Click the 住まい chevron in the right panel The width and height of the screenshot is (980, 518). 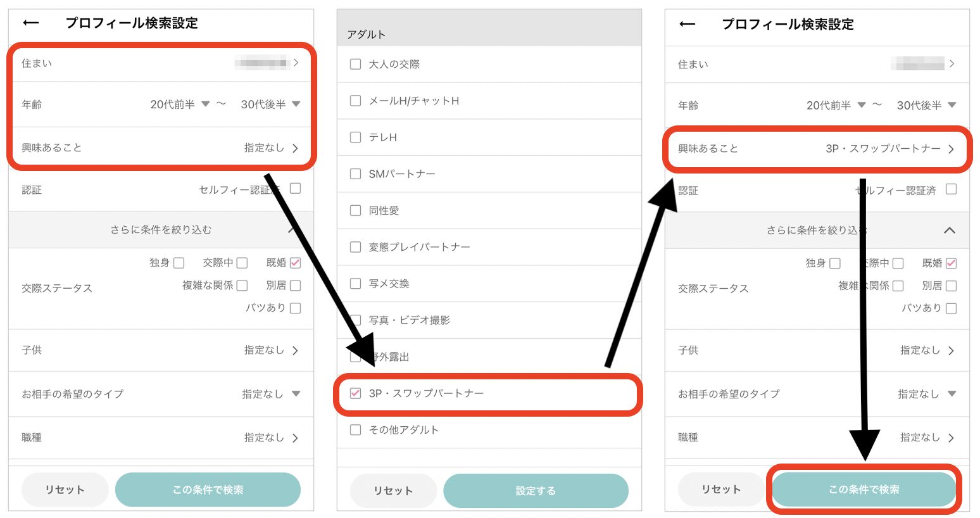coord(952,64)
